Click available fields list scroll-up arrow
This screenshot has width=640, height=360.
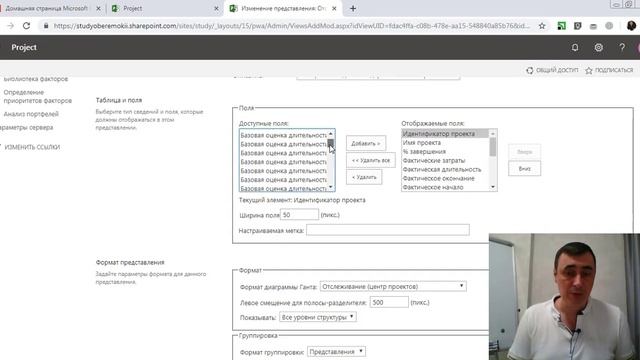331,134
